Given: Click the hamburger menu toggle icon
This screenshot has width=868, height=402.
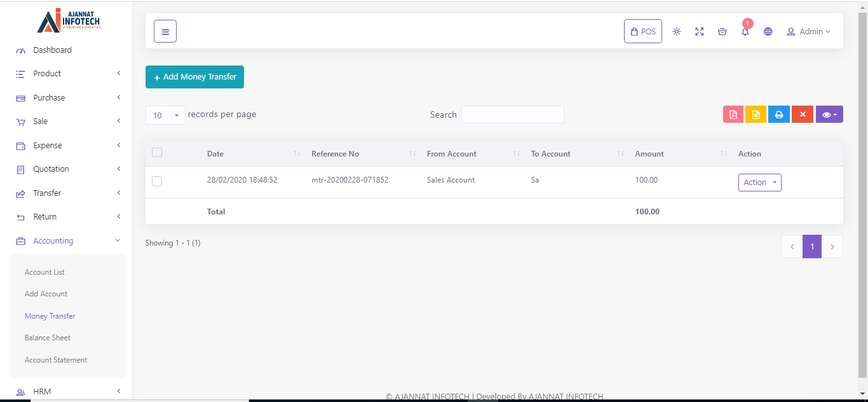Looking at the screenshot, I should point(165,31).
